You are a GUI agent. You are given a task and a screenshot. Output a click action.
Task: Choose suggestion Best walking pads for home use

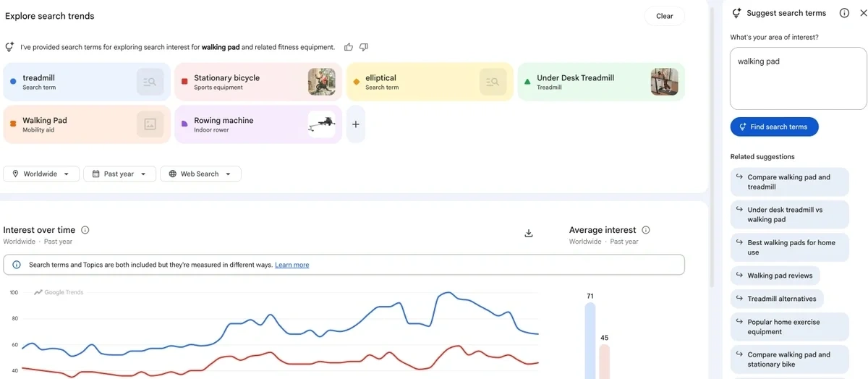pos(789,247)
